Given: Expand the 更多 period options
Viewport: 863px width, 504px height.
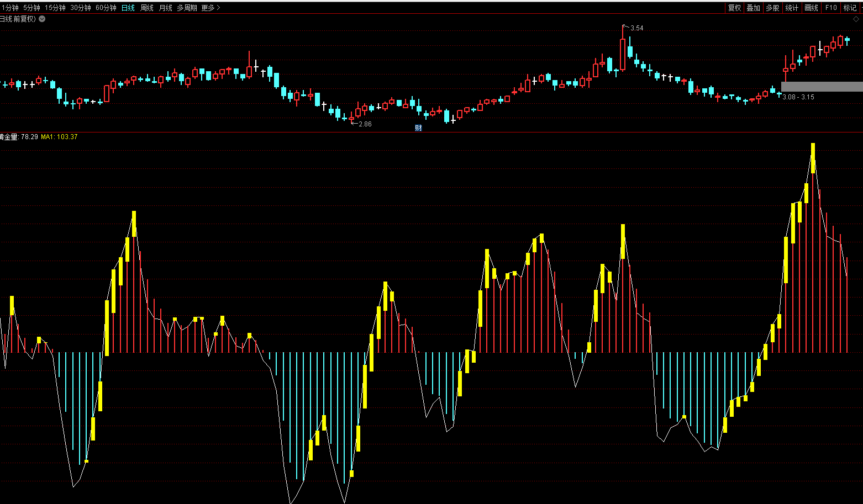Looking at the screenshot, I should 211,8.
